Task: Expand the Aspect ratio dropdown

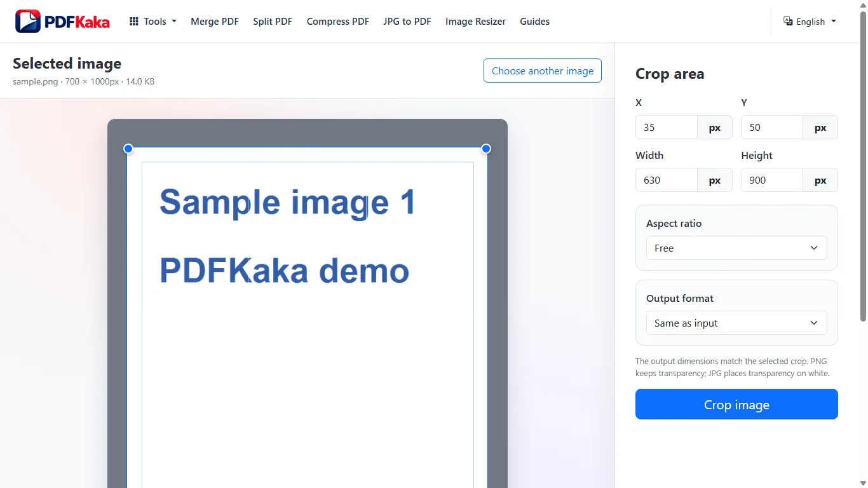Action: (736, 248)
